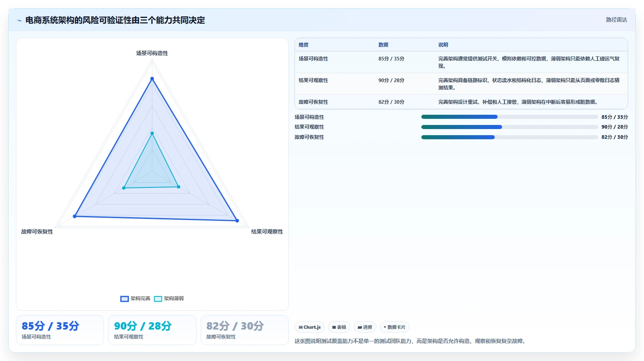Click the progress row label 结果可观察性
The image size is (644, 361).
(x=310, y=127)
